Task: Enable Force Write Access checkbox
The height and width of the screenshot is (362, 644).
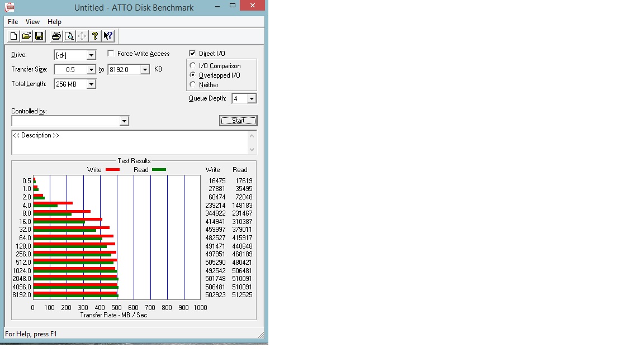Action: 111,54
